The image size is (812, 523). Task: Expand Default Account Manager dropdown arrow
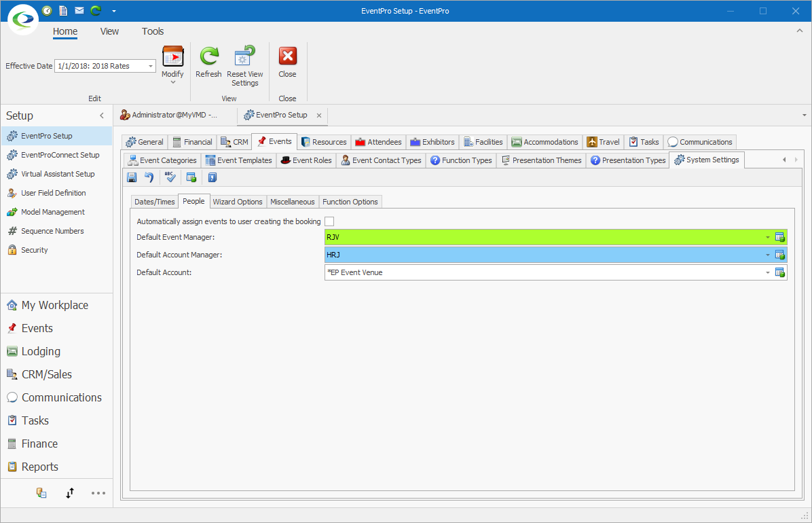point(768,255)
